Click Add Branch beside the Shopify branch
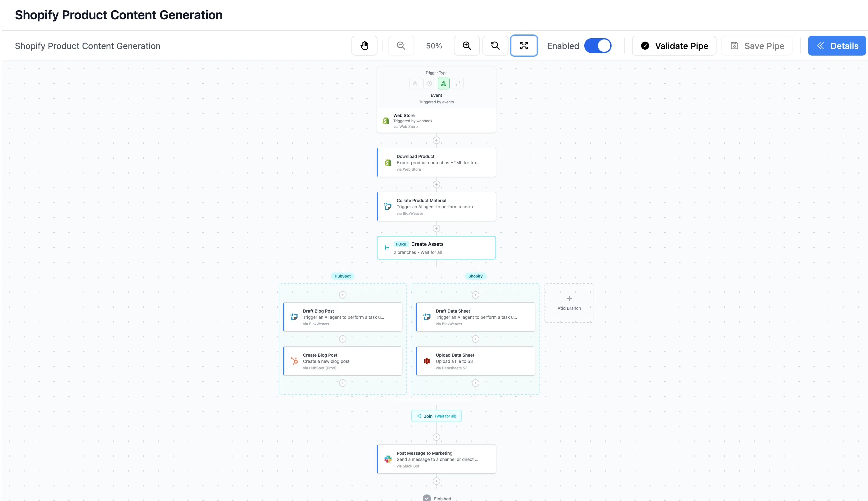This screenshot has height=501, width=868. tap(569, 303)
